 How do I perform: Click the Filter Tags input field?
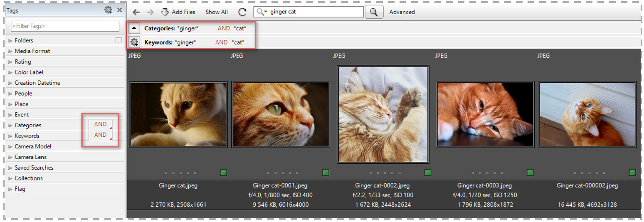point(65,26)
